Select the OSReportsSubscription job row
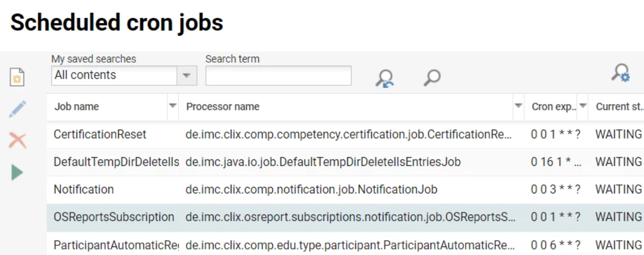644x255 pixels. pos(114,217)
